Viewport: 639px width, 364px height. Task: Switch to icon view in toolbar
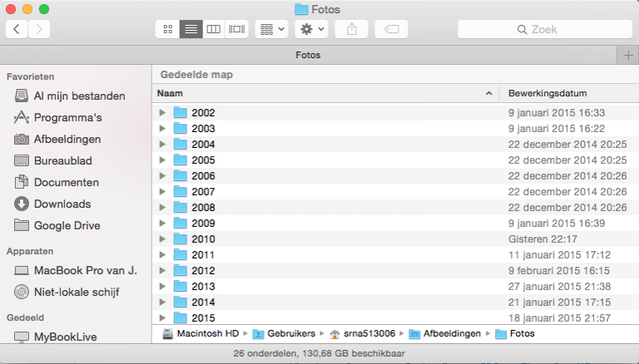[168, 29]
